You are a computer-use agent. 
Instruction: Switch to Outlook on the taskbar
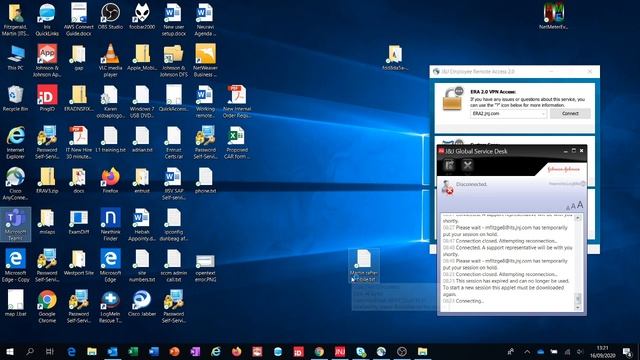click(112, 351)
